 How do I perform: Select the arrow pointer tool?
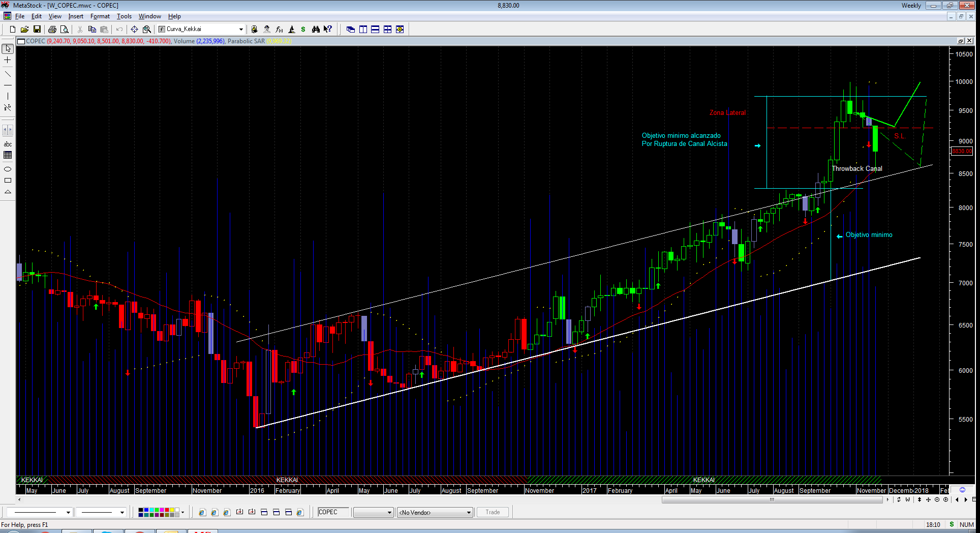(8, 49)
